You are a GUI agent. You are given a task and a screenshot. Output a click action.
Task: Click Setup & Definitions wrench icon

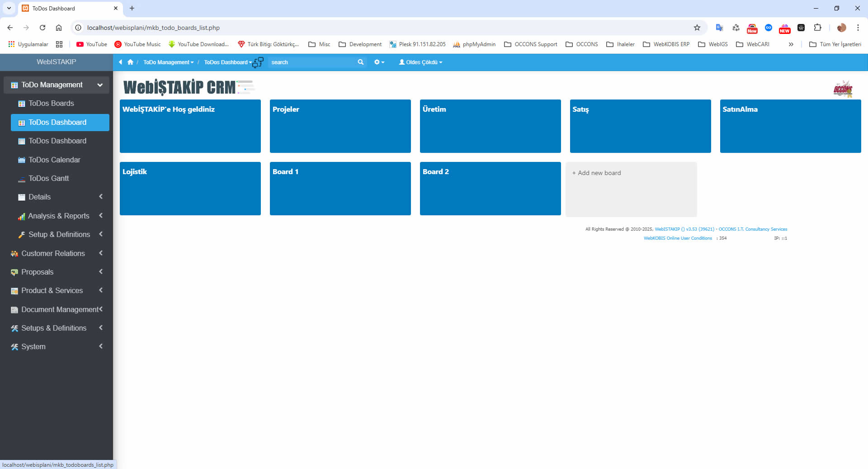(x=21, y=235)
